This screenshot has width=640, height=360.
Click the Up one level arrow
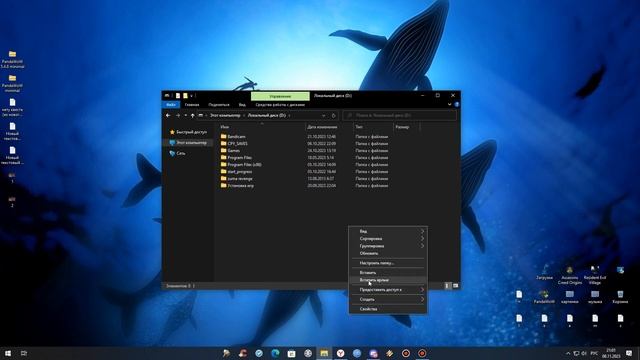[193, 116]
